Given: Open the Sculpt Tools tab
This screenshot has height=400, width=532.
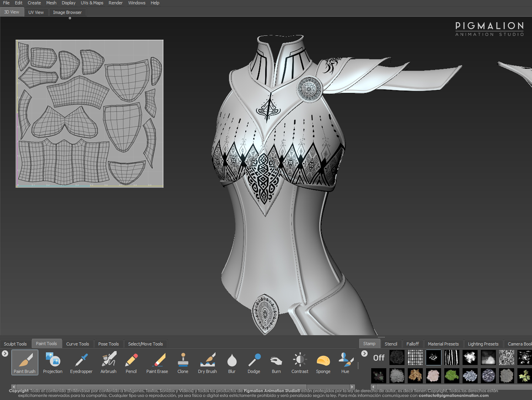Looking at the screenshot, I should (x=15, y=344).
